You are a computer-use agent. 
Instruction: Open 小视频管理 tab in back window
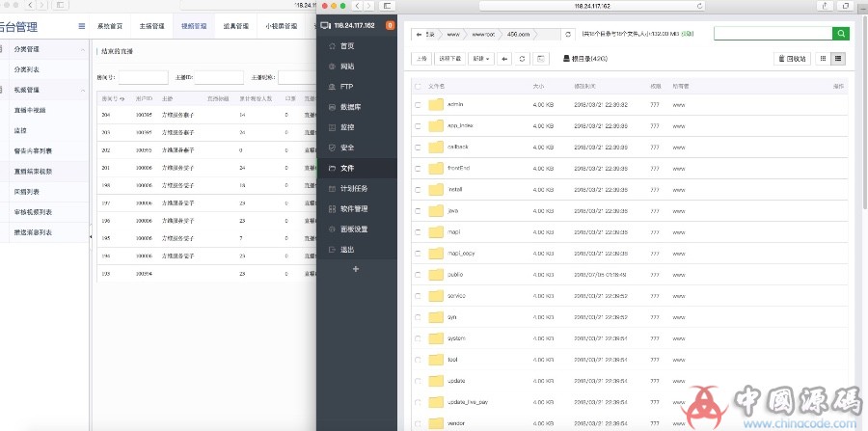(x=282, y=26)
